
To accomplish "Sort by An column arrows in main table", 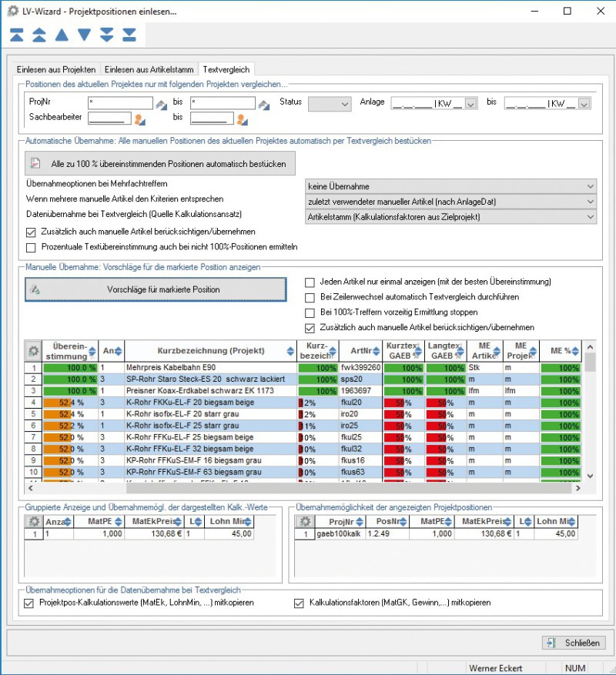I will click(119, 351).
